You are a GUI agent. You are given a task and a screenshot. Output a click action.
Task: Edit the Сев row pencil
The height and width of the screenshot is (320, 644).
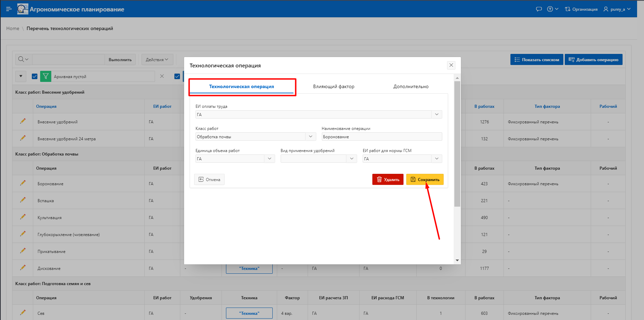coord(23,313)
